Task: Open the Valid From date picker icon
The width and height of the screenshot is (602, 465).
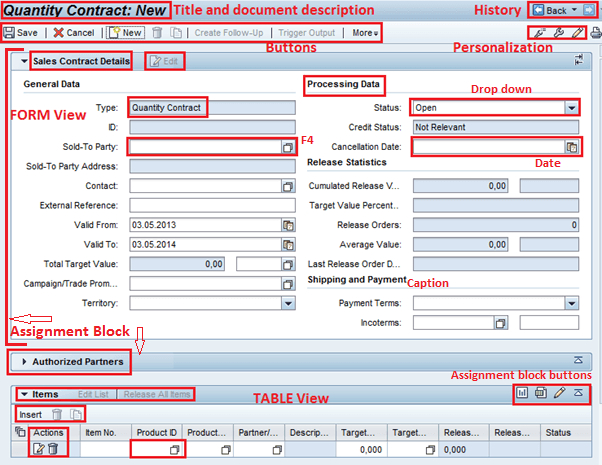Action: 288,226
